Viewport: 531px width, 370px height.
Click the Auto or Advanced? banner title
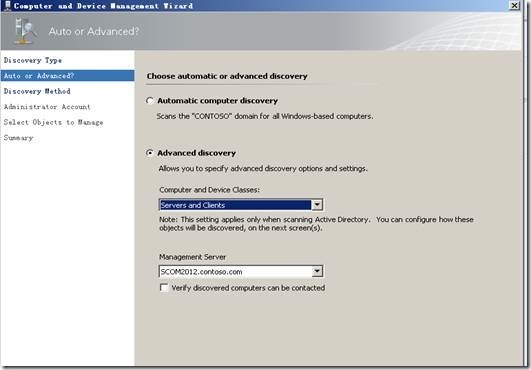pos(94,31)
